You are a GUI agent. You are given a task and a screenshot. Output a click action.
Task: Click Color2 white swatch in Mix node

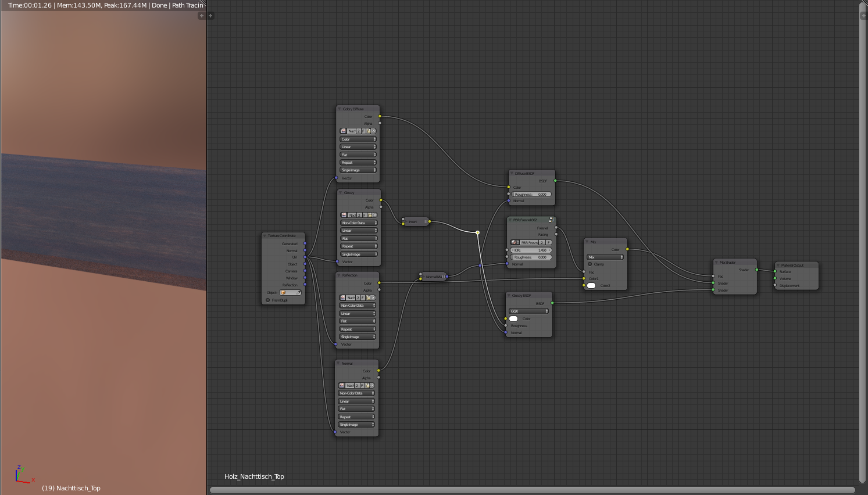coord(591,285)
